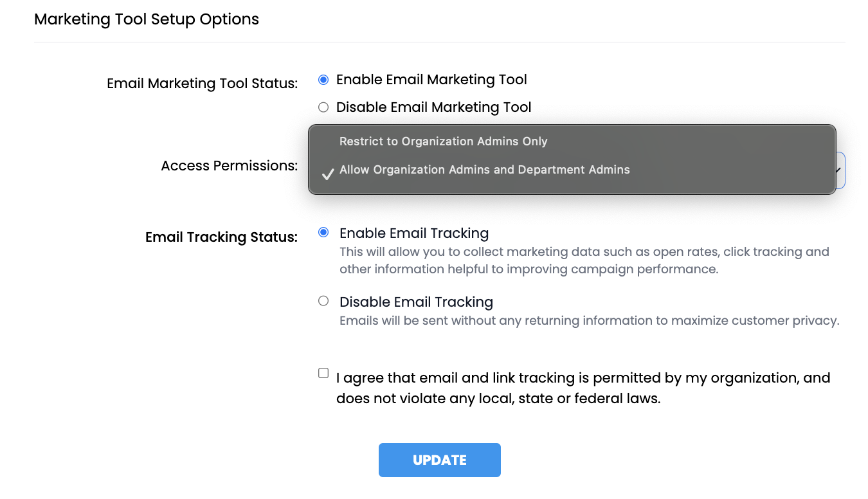Select the Disable Email Marketing Tool radio circle
Screen dimensions: 868x499
click(323, 107)
